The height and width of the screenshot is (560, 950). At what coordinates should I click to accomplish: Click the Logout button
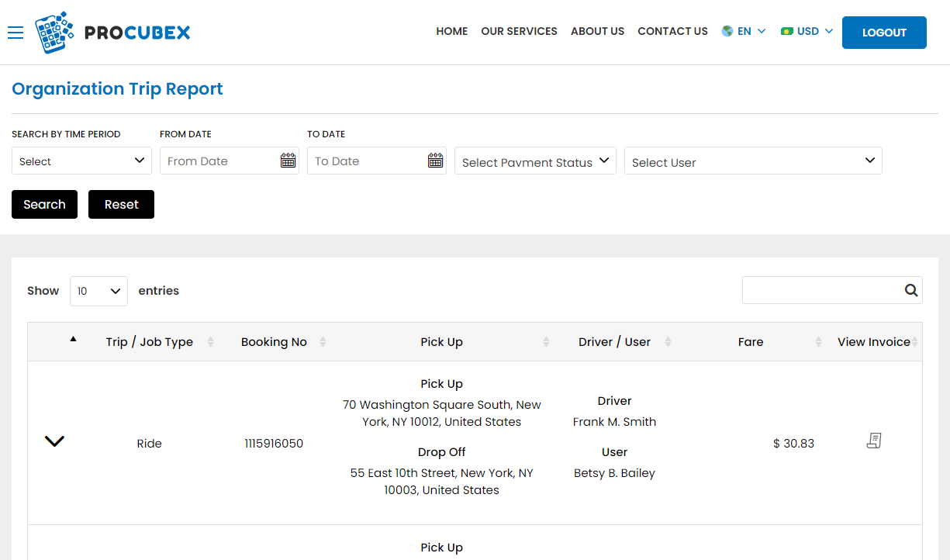(x=883, y=33)
